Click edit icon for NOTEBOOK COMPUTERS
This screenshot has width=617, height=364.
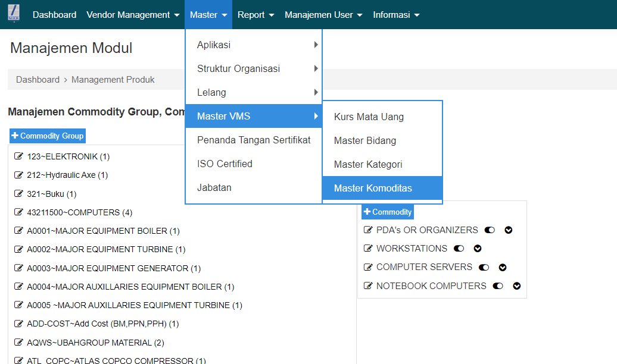[368, 286]
